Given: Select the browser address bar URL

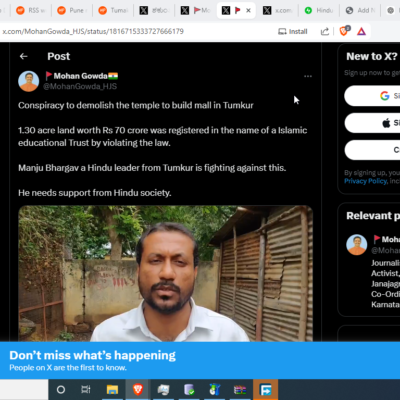Looking at the screenshot, I should point(93,31).
